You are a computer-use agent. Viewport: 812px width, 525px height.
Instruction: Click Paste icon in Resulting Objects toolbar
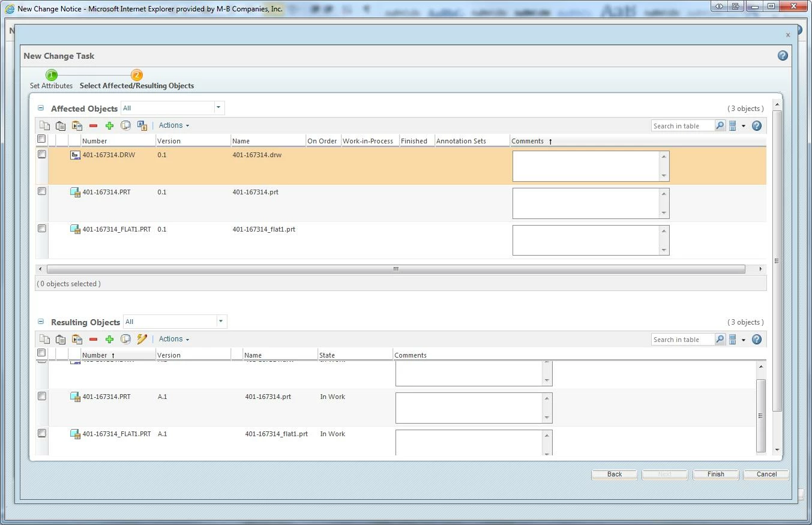[61, 339]
